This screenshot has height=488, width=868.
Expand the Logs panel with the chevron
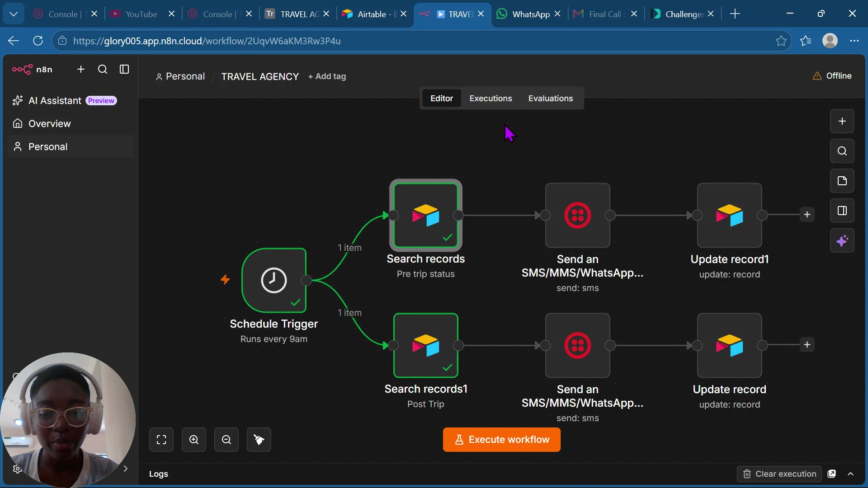[x=850, y=474]
